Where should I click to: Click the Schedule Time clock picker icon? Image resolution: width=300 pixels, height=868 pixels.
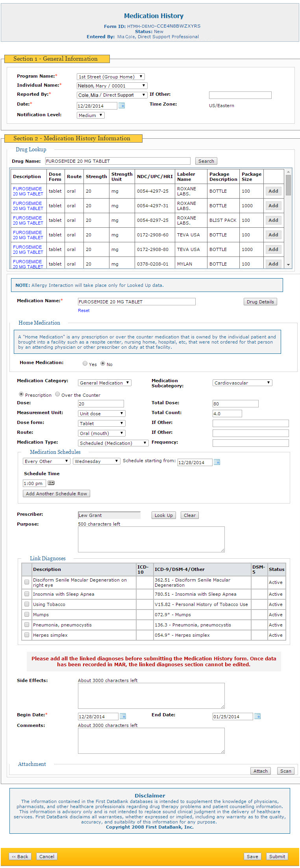coord(51,483)
